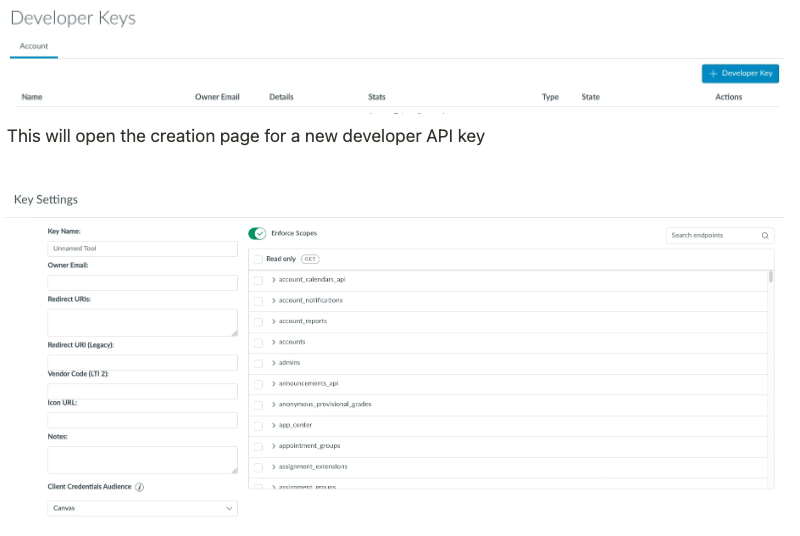800x536 pixels.
Task: Click the Key Settings heading
Action: click(46, 199)
